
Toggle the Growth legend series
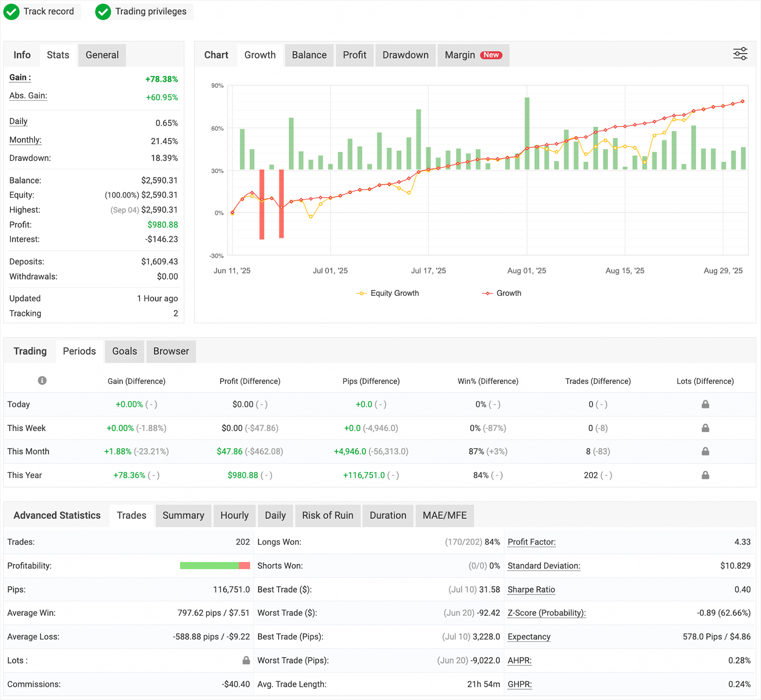[502, 293]
